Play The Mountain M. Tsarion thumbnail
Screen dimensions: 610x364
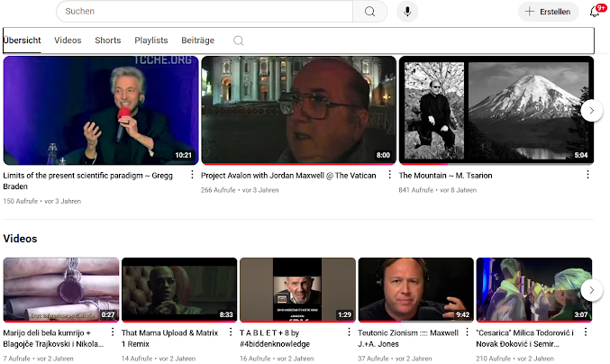[496, 111]
